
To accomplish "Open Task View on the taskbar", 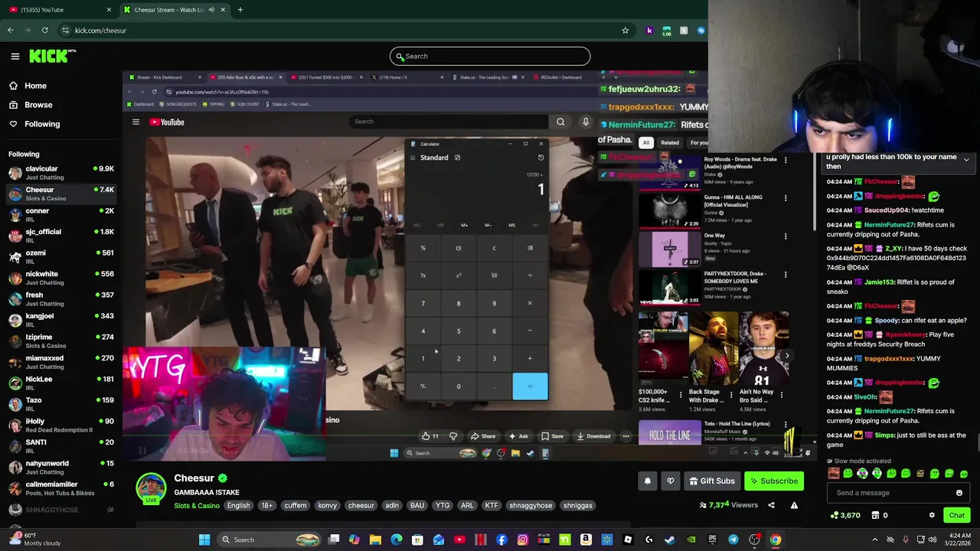I will coord(334,540).
